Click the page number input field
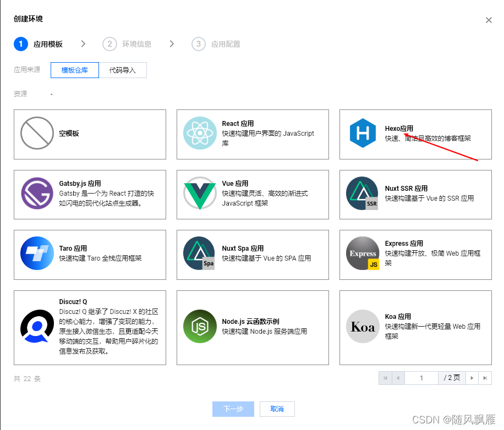 pos(421,378)
